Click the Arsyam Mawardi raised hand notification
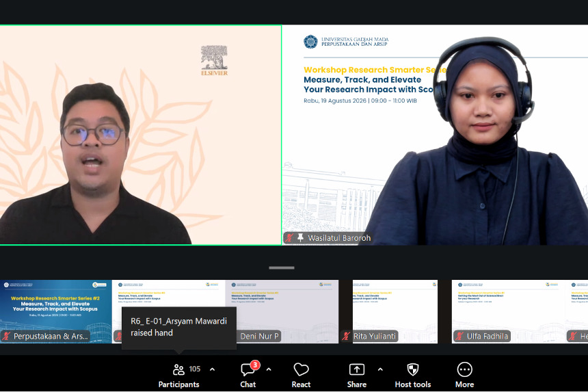588x392 pixels. [179, 327]
